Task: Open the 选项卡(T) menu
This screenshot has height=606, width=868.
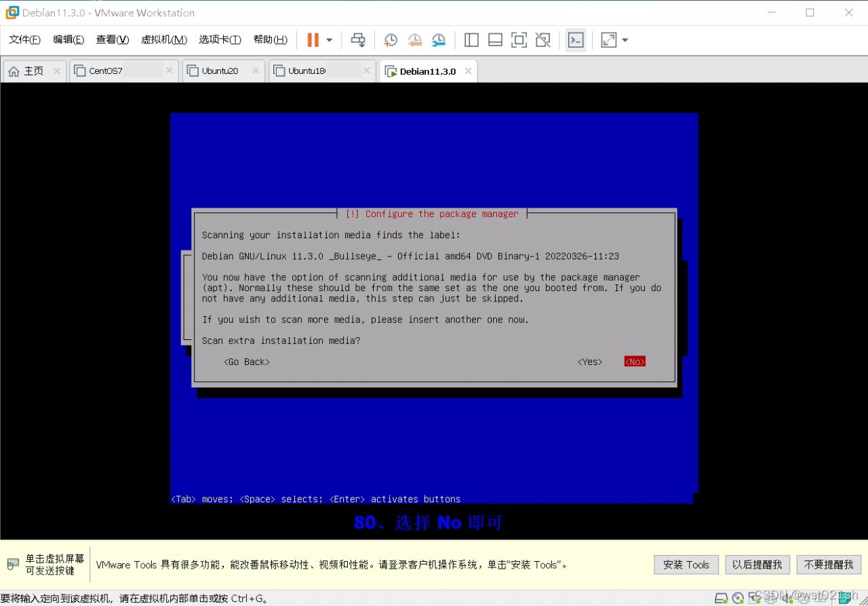Action: [x=220, y=40]
